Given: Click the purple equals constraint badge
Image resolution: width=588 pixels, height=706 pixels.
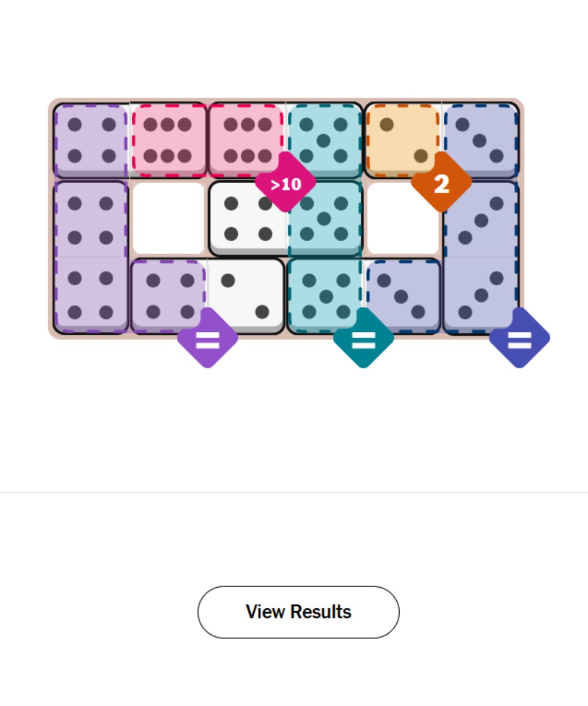Looking at the screenshot, I should pyautogui.click(x=209, y=340).
